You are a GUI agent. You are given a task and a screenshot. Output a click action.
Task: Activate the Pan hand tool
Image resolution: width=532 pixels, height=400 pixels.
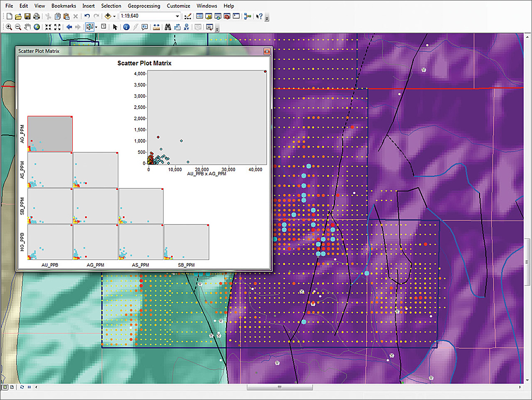[27, 27]
